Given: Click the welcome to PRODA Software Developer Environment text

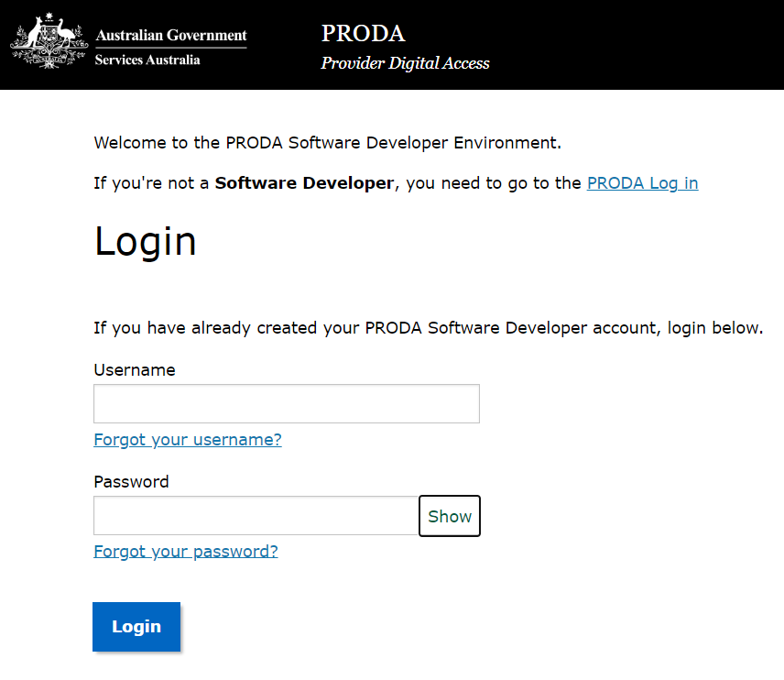Looking at the screenshot, I should 328,143.
